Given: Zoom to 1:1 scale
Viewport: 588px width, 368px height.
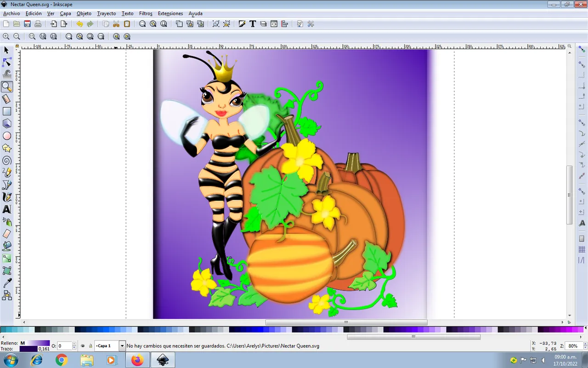Looking at the screenshot, I should 32,36.
